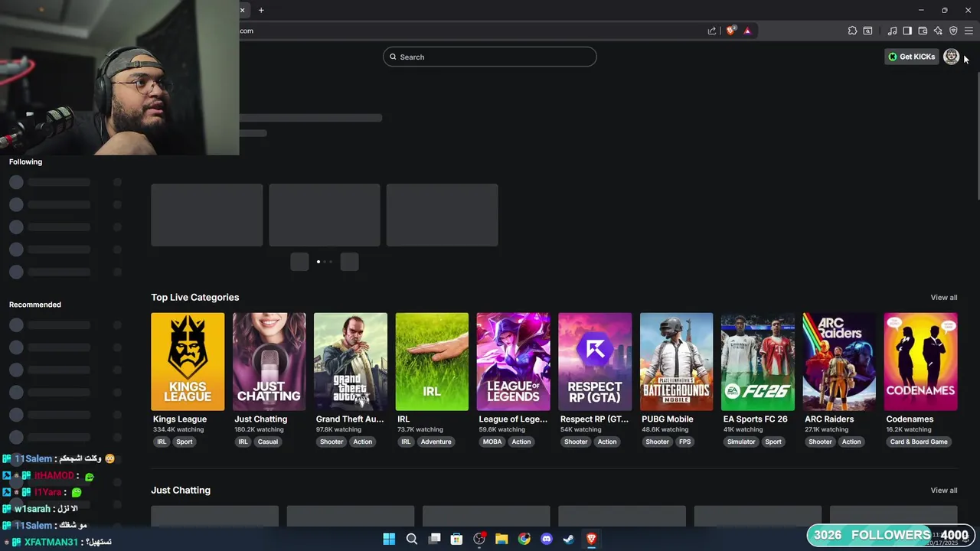
Task: Open the user profile avatar menu
Action: pos(951,57)
